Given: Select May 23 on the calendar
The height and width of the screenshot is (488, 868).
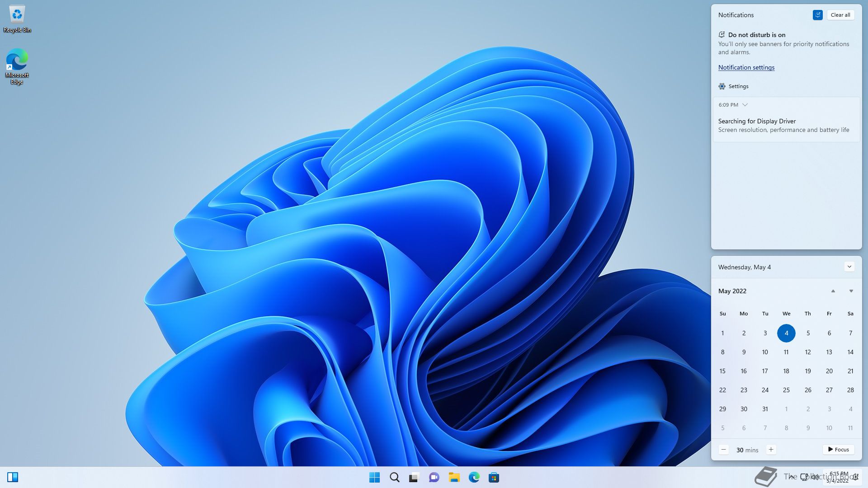Looking at the screenshot, I should click(x=744, y=390).
